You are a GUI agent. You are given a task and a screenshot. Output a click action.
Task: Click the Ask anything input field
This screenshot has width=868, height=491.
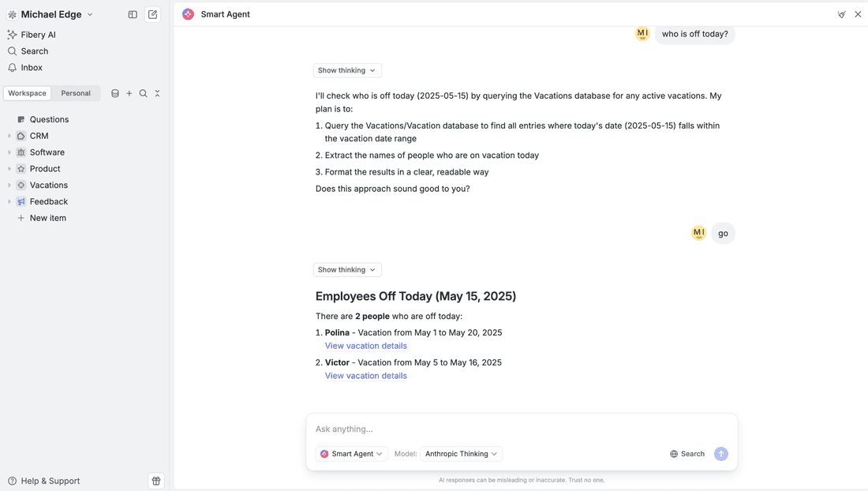[x=521, y=429]
